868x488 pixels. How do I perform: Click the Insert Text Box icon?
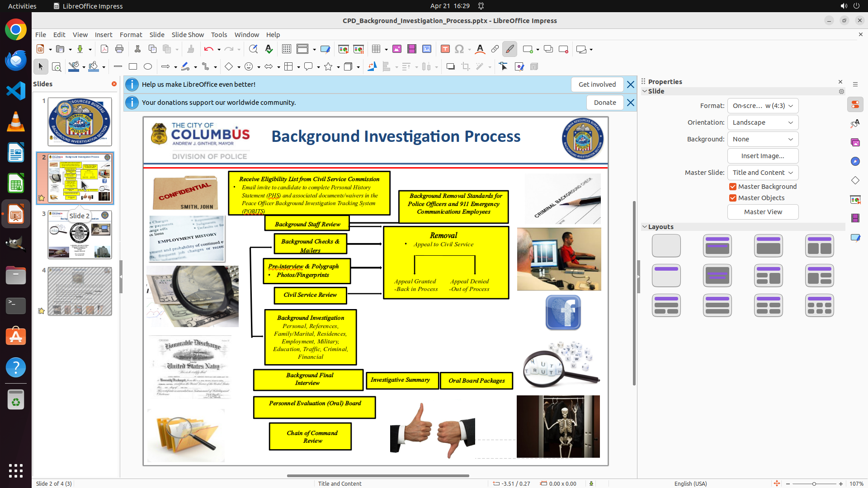[x=445, y=49]
